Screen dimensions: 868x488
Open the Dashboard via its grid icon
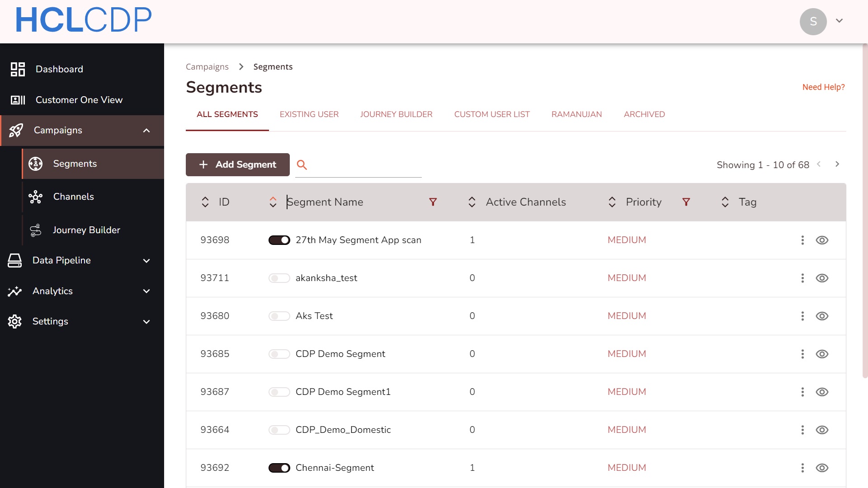18,69
